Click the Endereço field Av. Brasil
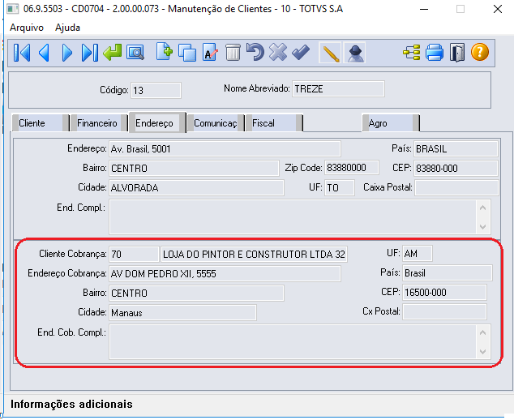514x420 pixels. [225, 149]
